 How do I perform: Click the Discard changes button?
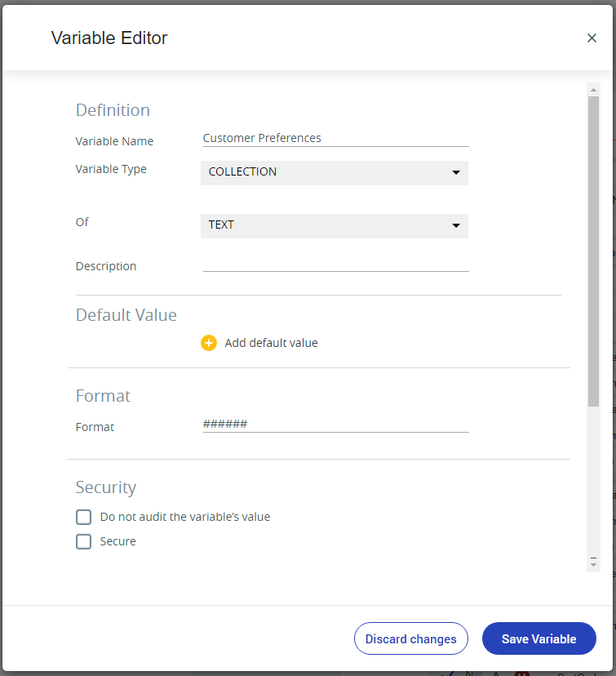pos(411,638)
